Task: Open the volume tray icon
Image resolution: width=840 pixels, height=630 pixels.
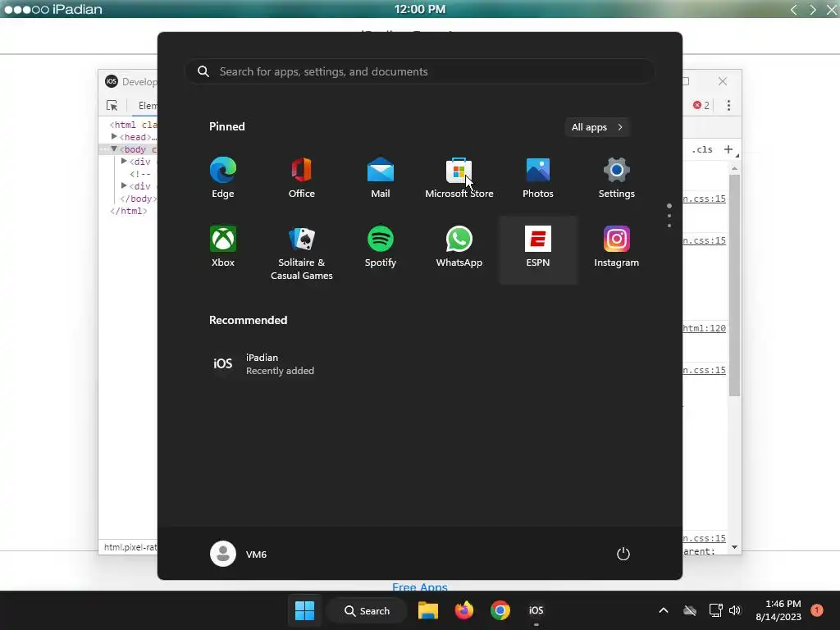Action: [735, 610]
